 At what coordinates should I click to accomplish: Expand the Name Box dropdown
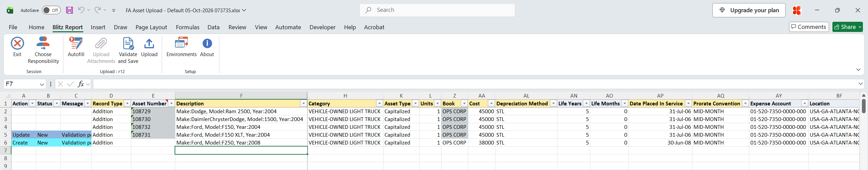coord(42,84)
